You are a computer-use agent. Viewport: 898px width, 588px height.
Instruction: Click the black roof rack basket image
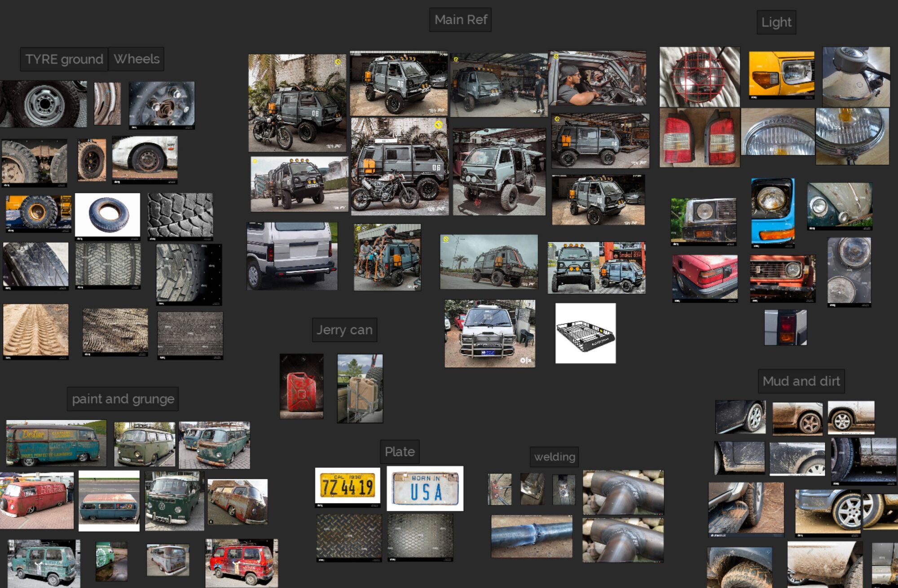click(x=585, y=333)
